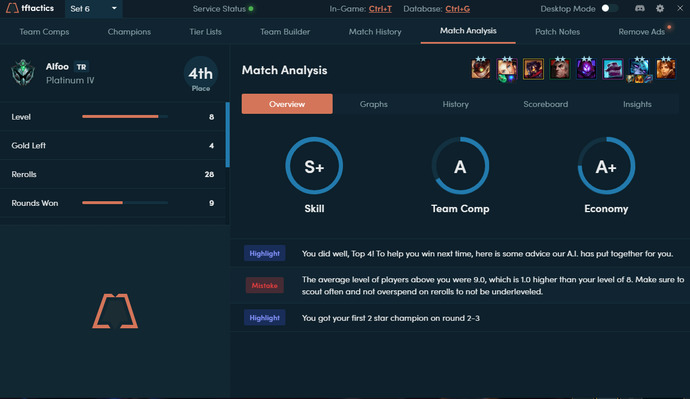Select the bald bearded champion portrait
The height and width of the screenshot is (399, 690).
(x=560, y=69)
